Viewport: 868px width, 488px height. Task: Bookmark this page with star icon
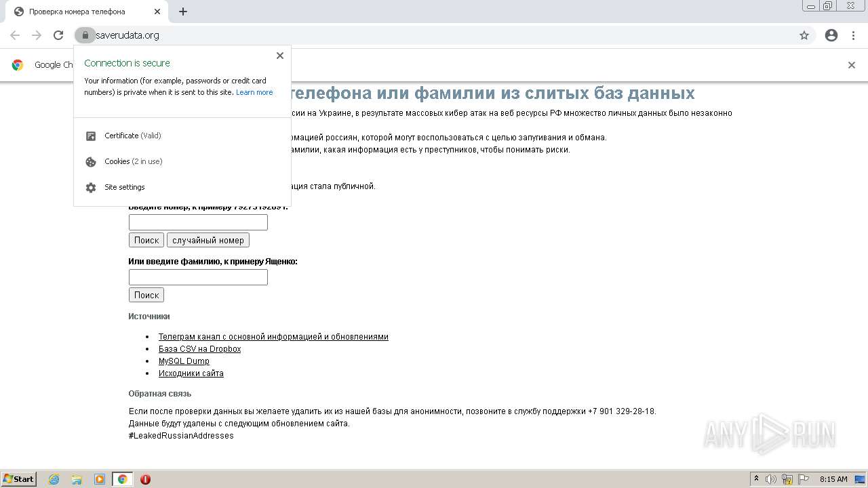pyautogui.click(x=804, y=35)
